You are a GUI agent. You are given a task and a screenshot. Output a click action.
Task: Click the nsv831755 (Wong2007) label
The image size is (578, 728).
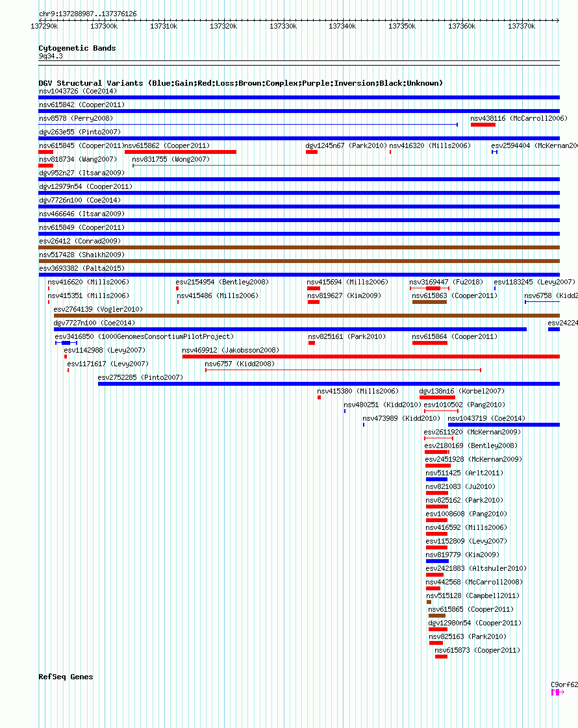pyautogui.click(x=171, y=159)
